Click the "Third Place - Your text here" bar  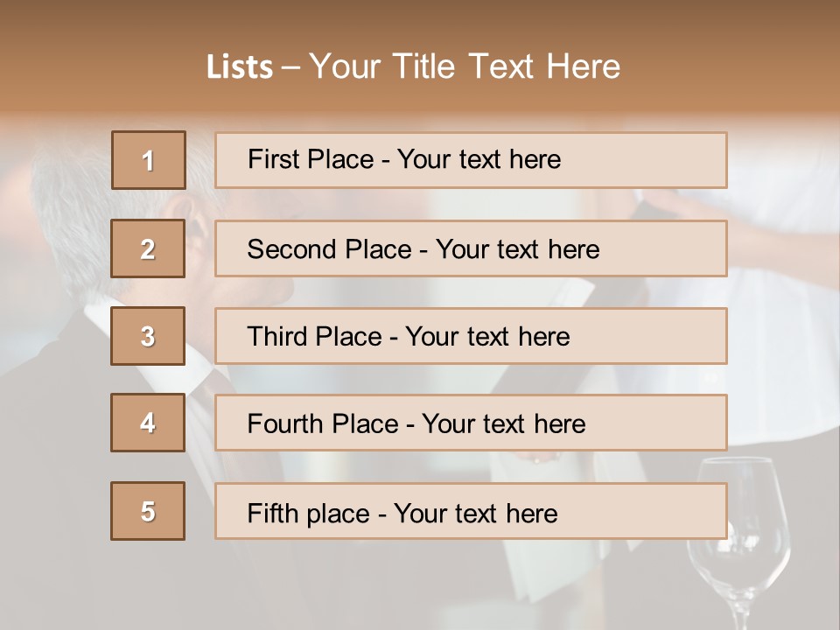click(x=471, y=336)
